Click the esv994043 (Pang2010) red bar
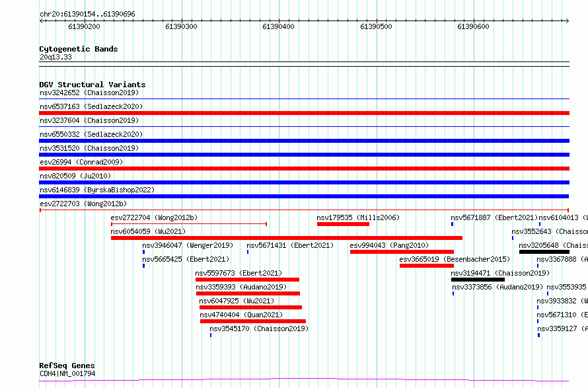The width and height of the screenshot is (588, 388). tap(402, 252)
